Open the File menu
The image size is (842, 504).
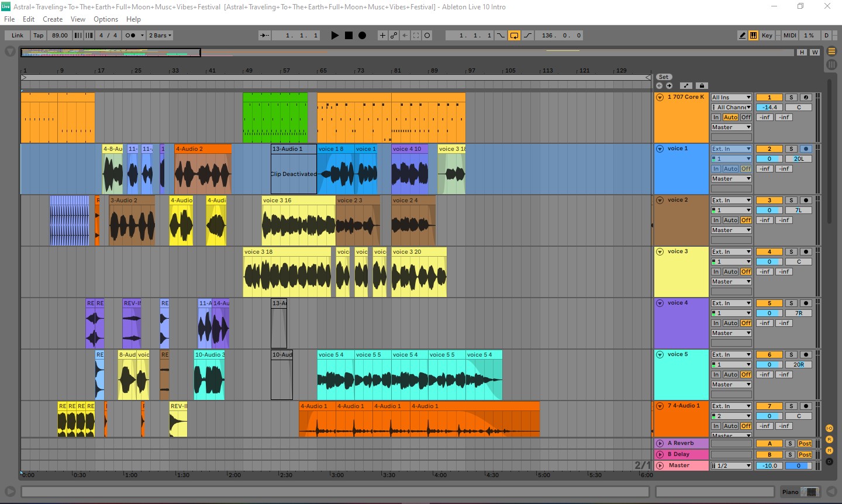(x=9, y=19)
